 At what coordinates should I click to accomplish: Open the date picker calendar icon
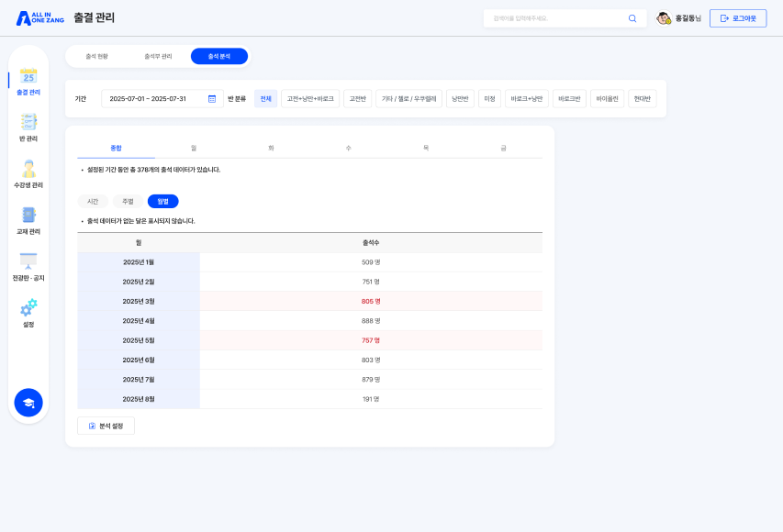[x=212, y=99]
